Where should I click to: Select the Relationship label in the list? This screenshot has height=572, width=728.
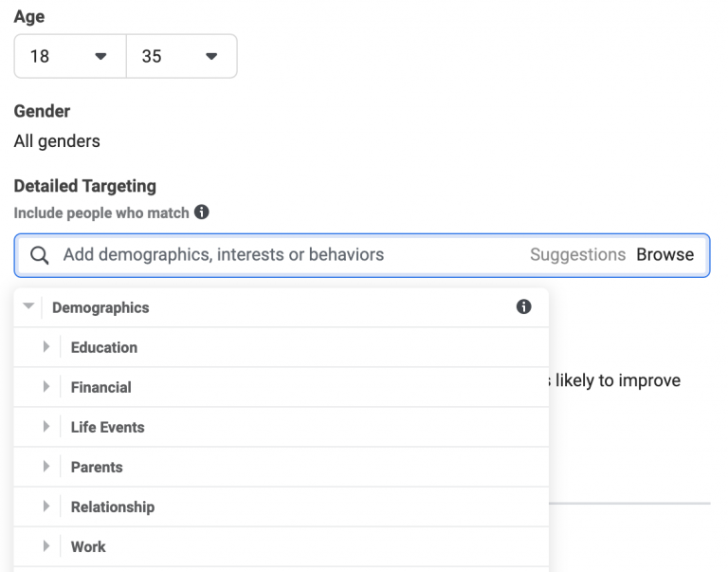pos(112,507)
